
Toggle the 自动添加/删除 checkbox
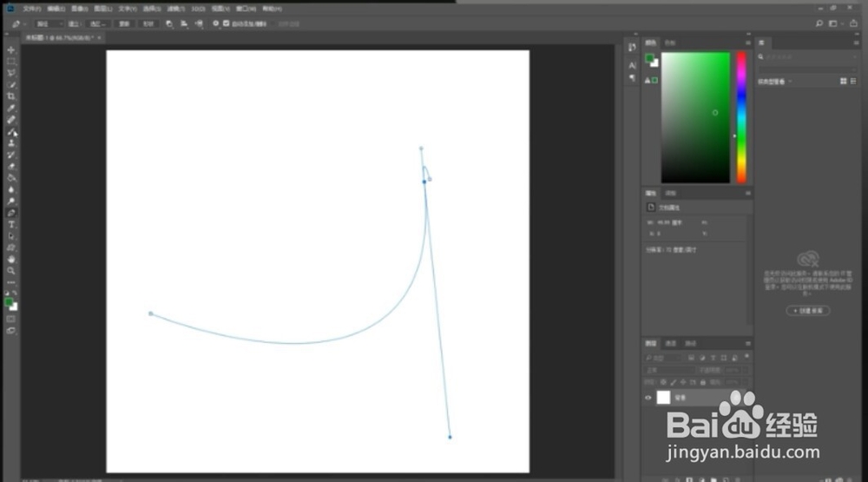pos(226,23)
